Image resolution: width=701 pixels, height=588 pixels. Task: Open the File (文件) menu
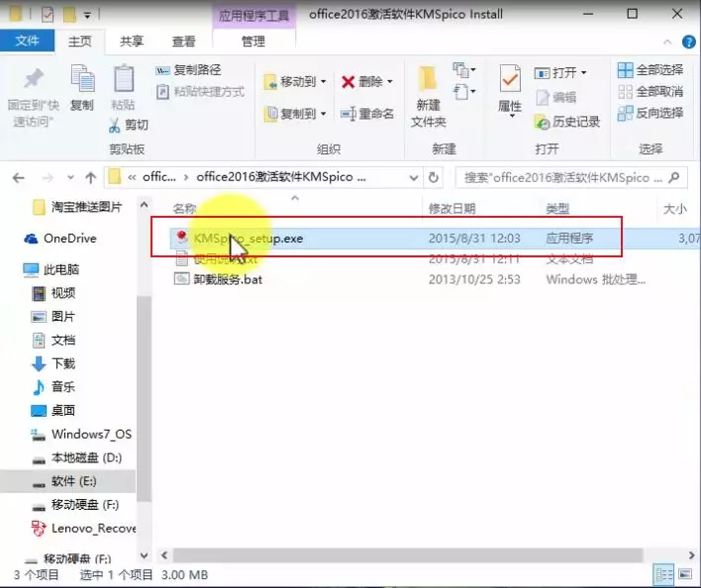[28, 42]
